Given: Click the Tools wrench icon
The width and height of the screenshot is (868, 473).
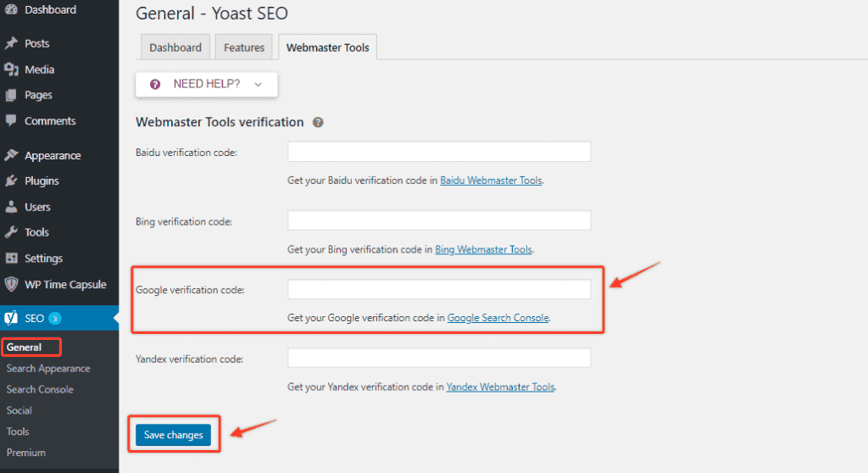Looking at the screenshot, I should (11, 232).
